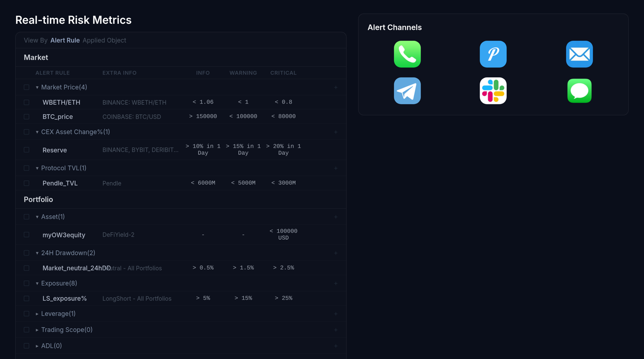The height and width of the screenshot is (359, 644).
Task: Switch view to Alert Rule
Action: pos(65,40)
